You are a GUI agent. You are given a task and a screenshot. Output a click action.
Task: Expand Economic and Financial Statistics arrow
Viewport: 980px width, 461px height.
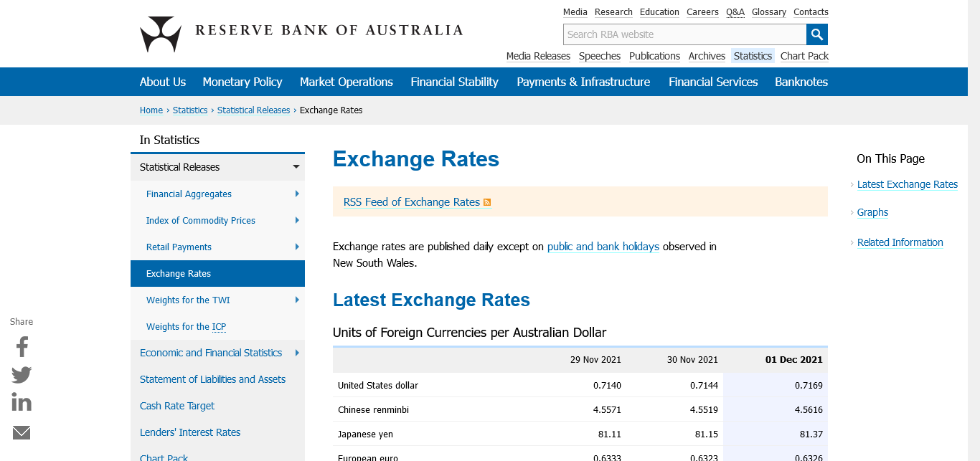(296, 353)
